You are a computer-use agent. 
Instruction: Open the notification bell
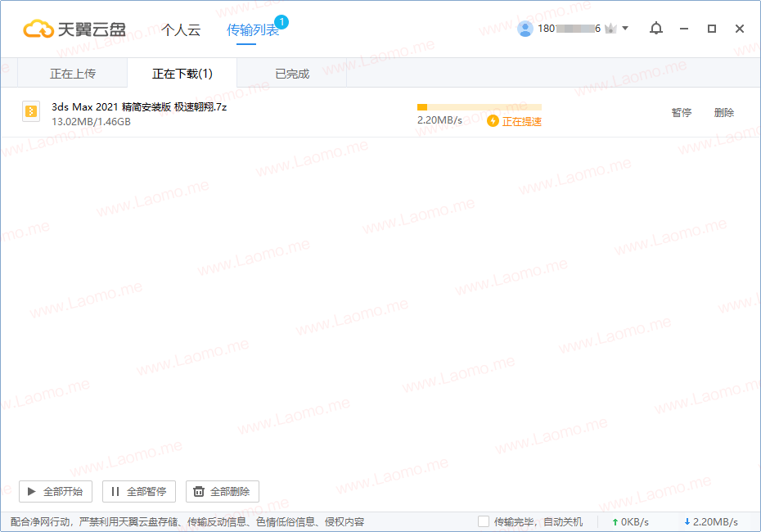click(656, 29)
